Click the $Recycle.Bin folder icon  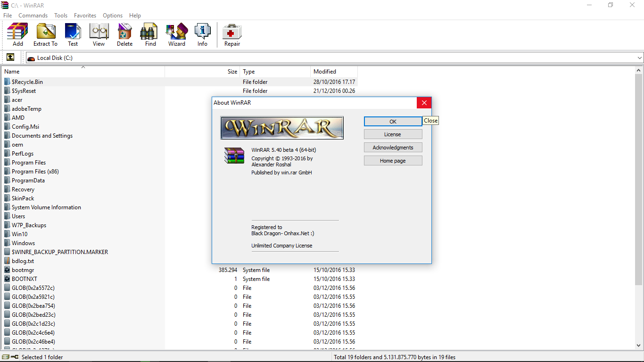click(x=7, y=82)
